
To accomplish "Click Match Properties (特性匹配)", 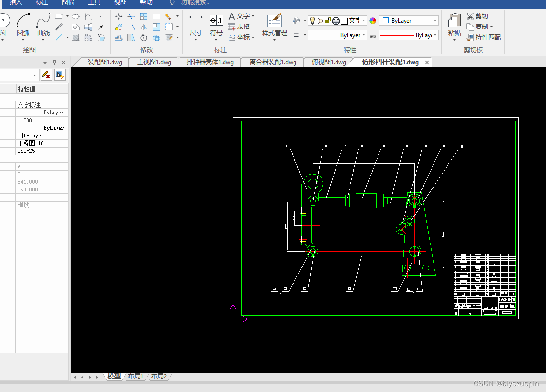I will pos(484,37).
